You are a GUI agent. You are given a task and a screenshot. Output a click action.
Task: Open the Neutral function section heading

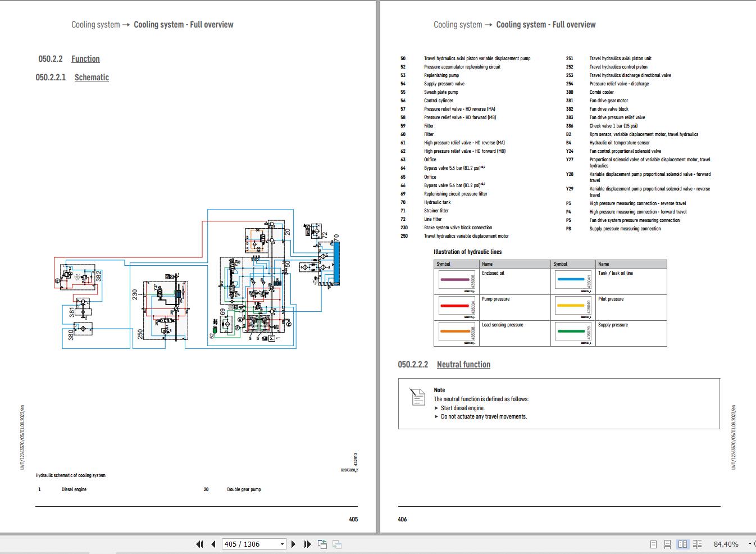(x=464, y=364)
